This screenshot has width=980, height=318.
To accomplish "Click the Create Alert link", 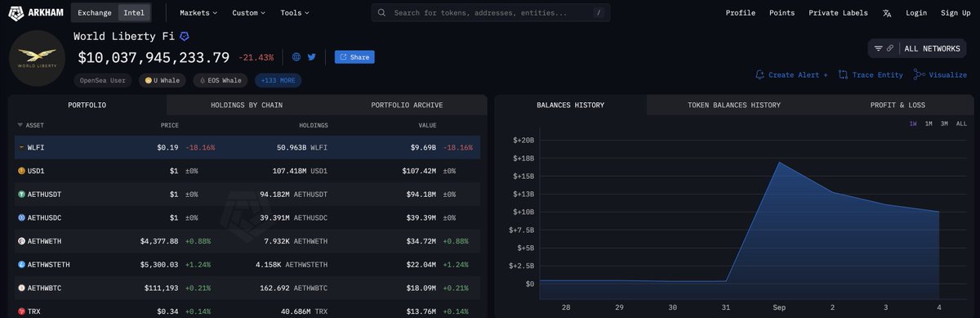I will 791,74.
